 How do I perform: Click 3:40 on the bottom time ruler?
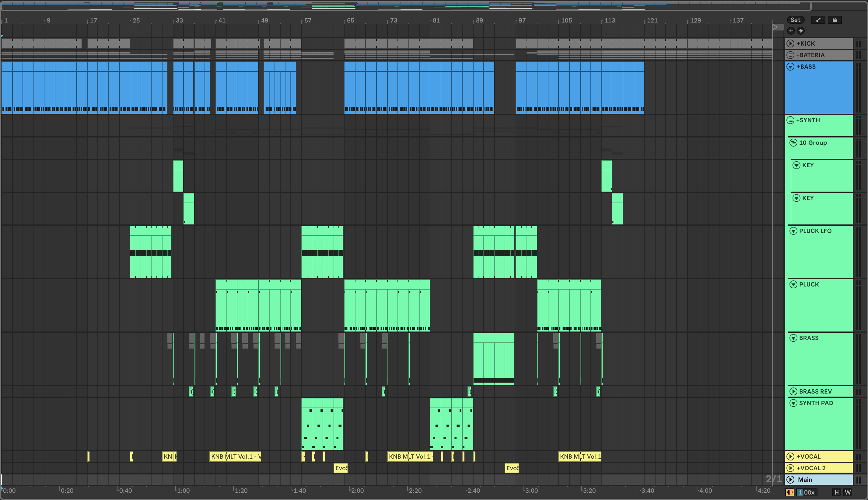(648, 490)
